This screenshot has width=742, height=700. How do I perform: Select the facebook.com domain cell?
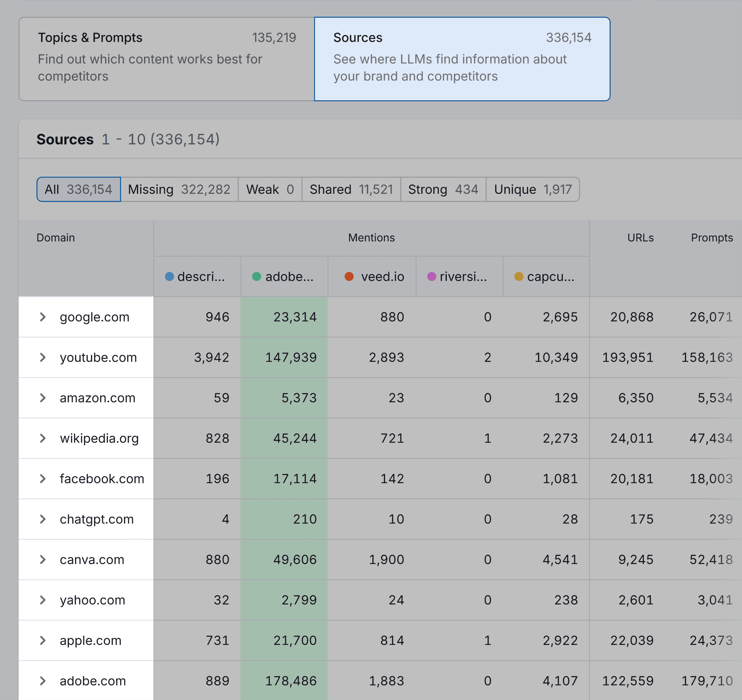pos(102,479)
